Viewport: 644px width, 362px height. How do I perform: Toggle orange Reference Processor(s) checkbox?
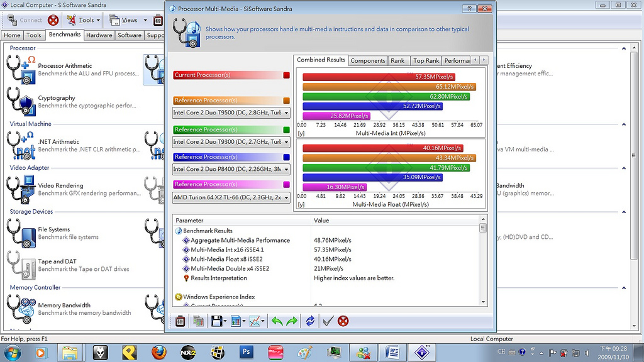(286, 101)
